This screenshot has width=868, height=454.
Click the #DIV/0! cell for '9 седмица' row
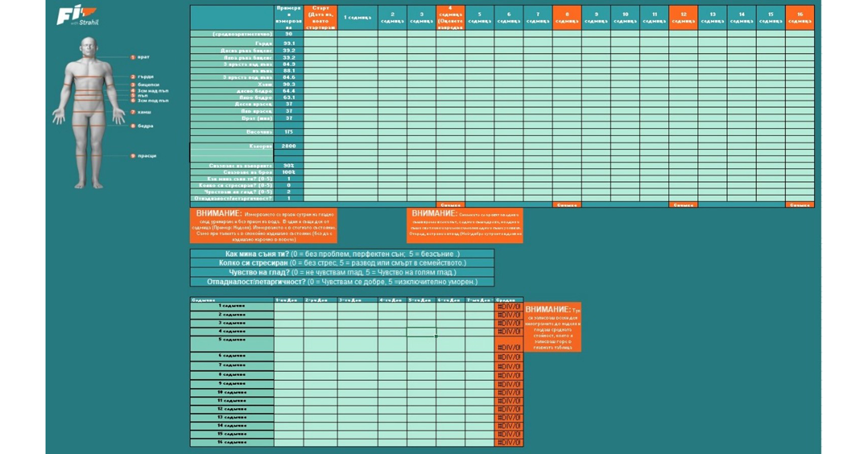(509, 384)
